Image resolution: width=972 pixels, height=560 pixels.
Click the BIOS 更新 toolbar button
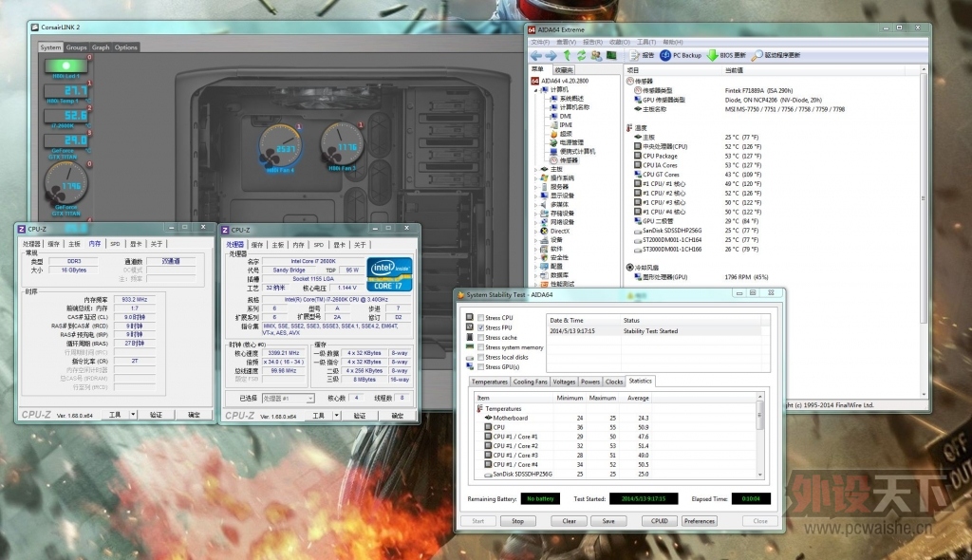click(726, 56)
